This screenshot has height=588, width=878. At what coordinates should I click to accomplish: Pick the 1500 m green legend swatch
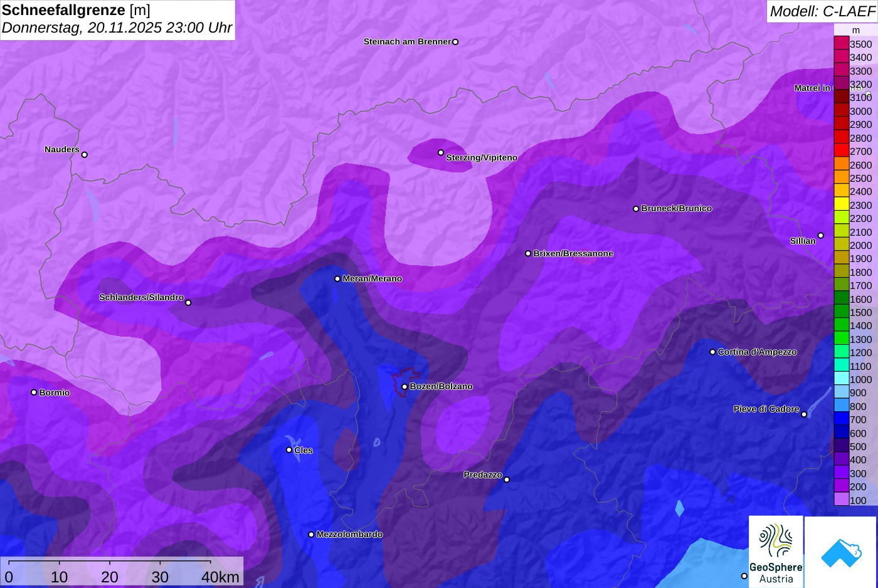pos(841,312)
